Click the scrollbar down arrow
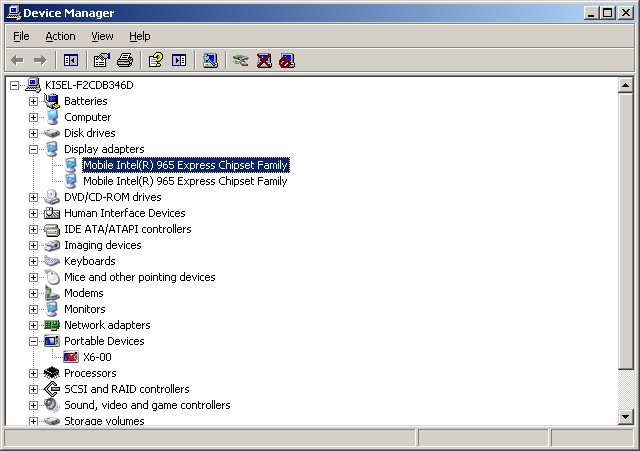This screenshot has height=451, width=640. 625,417
